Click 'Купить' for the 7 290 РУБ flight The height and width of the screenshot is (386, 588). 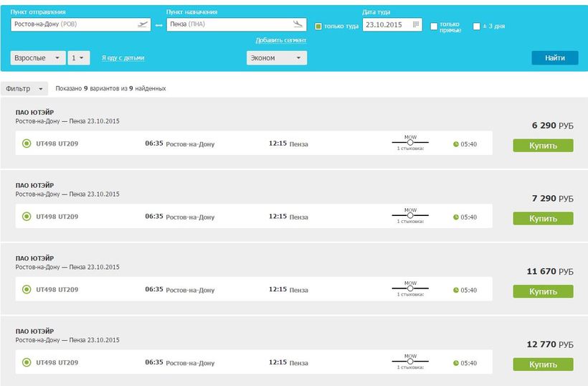tap(543, 219)
